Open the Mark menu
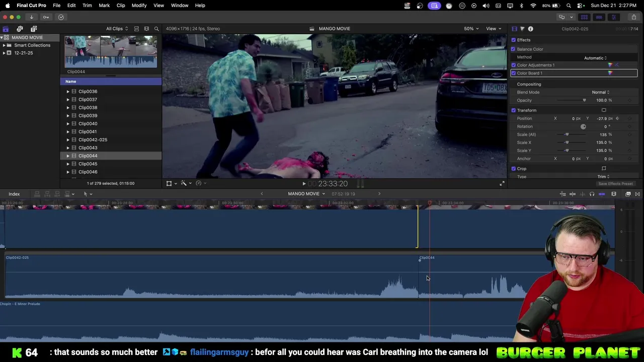Viewport: 644px width, 362px height. 104,6
